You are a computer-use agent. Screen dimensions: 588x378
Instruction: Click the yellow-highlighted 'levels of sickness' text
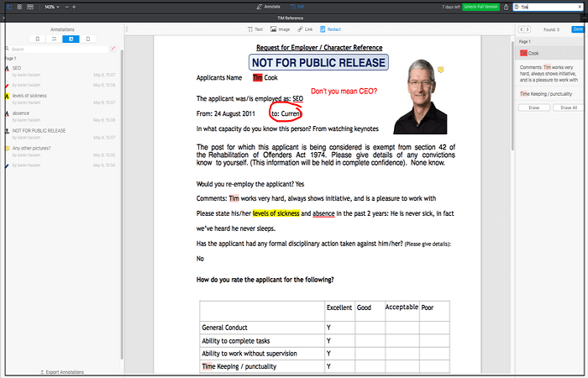[x=276, y=213]
